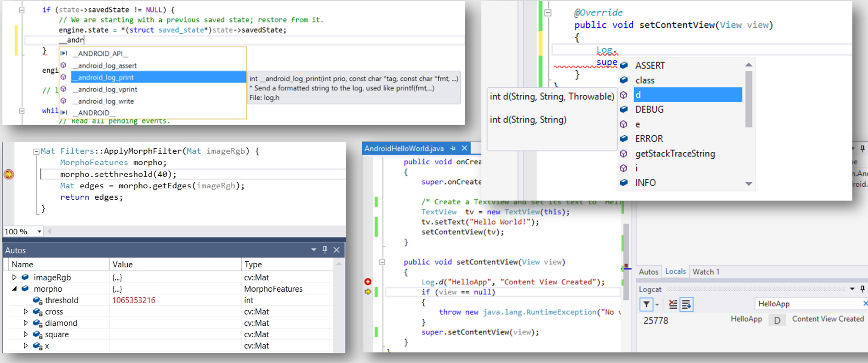This screenshot has height=363, width=868.
Task: Clear the HelloApp search filter
Action: [865, 304]
